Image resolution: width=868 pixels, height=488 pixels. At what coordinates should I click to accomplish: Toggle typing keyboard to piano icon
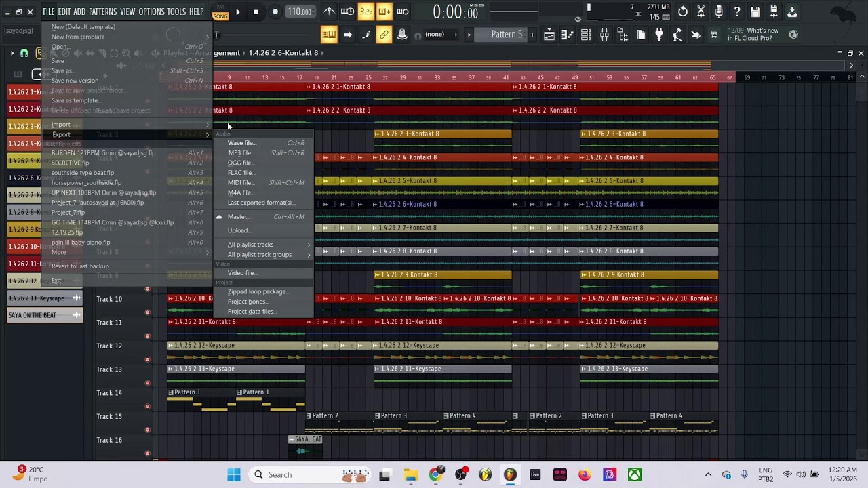pyautogui.click(x=329, y=35)
